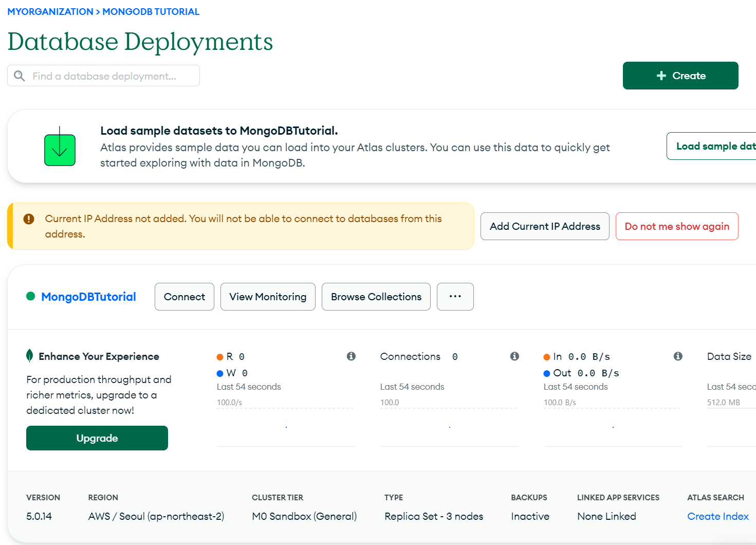Image resolution: width=756 pixels, height=545 pixels.
Task: Click Load sample dataset button
Action: pyautogui.click(x=711, y=146)
